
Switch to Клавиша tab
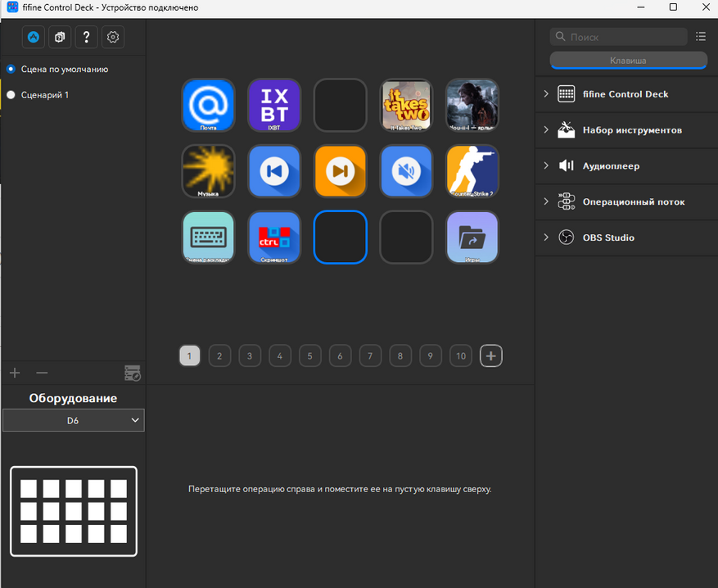[628, 61]
